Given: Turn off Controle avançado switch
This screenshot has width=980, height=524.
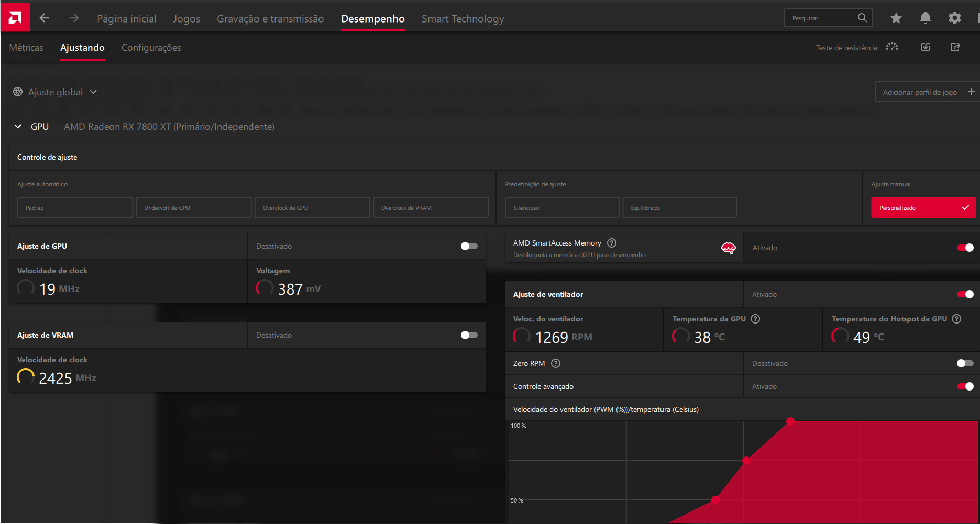Looking at the screenshot, I should [x=965, y=386].
